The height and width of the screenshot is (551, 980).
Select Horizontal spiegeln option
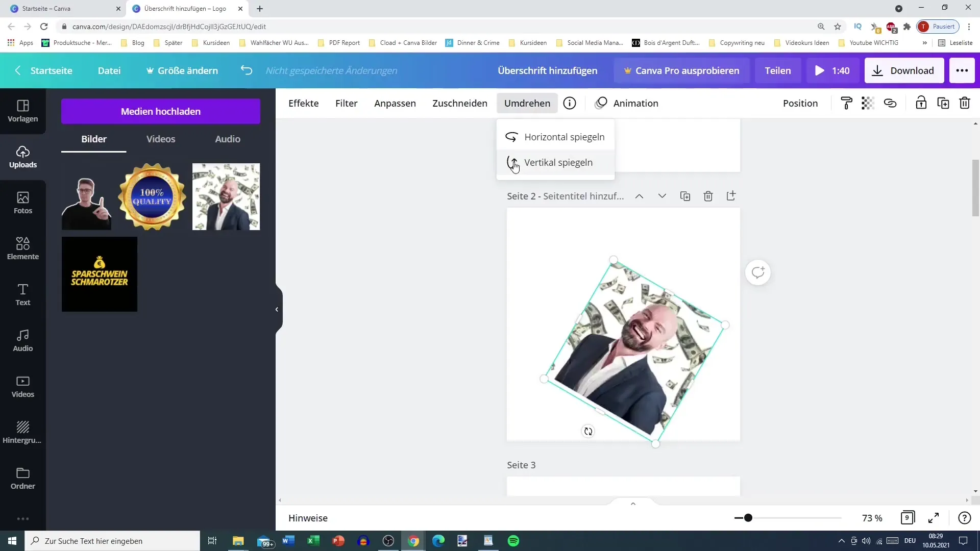(565, 137)
